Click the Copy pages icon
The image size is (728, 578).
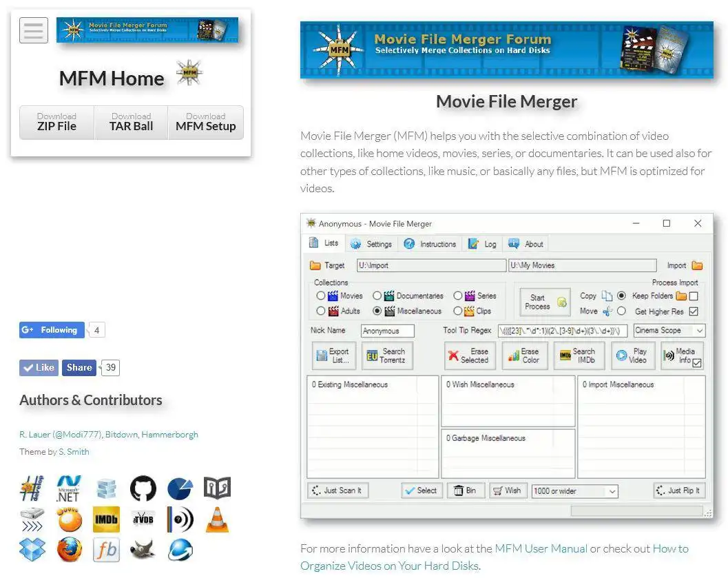pos(607,296)
